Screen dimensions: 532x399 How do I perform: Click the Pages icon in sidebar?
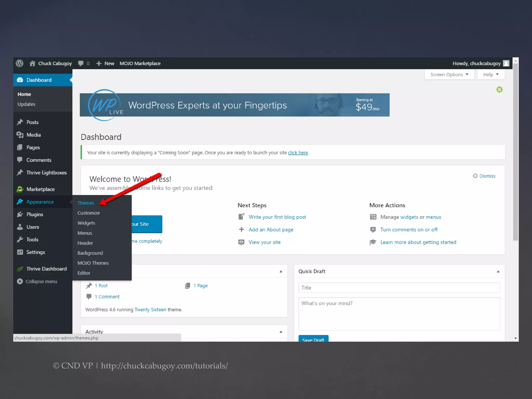pos(20,147)
